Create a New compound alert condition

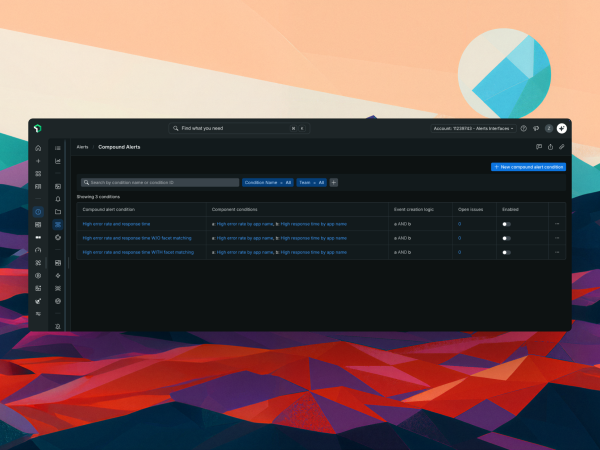point(528,167)
